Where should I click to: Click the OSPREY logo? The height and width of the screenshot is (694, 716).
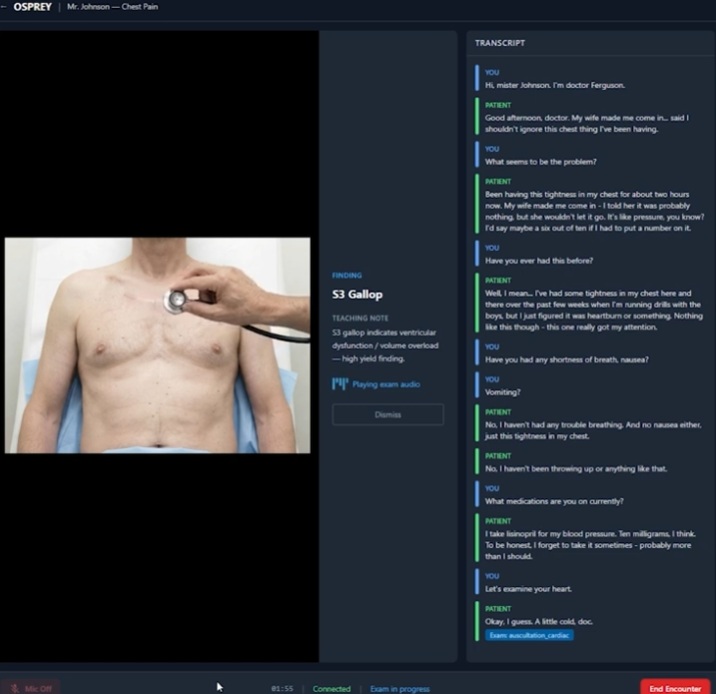coord(33,7)
